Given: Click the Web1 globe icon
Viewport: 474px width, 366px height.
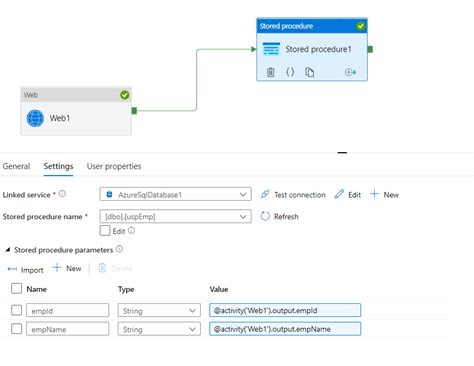Looking at the screenshot, I should coord(35,118).
